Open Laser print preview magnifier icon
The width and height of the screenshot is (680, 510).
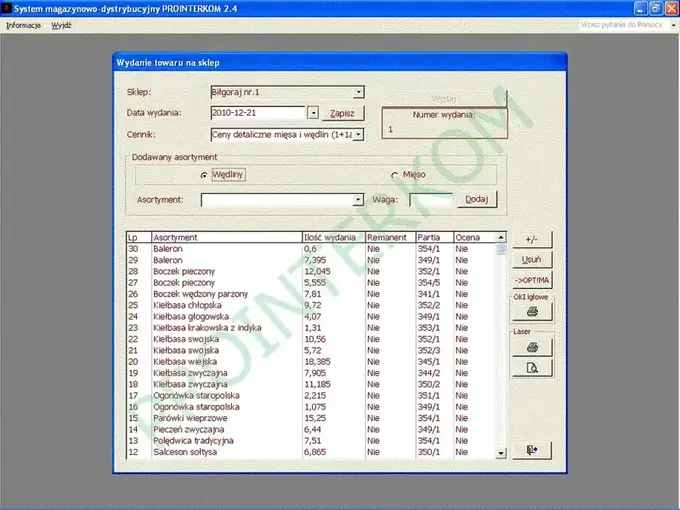coord(532,368)
